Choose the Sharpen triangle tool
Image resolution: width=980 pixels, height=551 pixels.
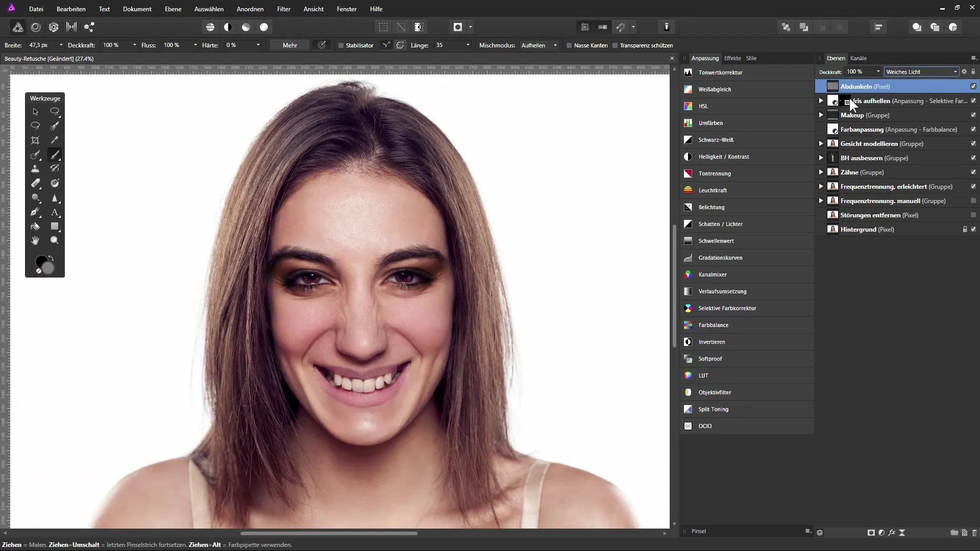click(x=55, y=197)
